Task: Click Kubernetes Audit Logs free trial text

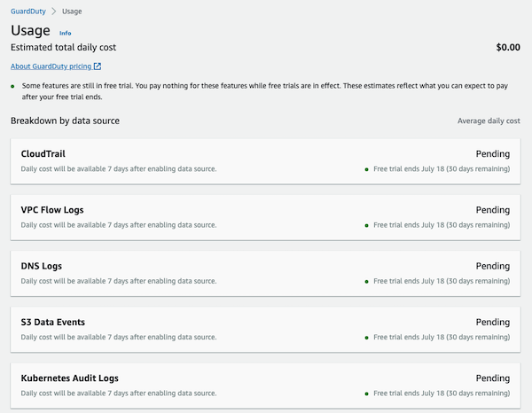Action: click(x=442, y=393)
